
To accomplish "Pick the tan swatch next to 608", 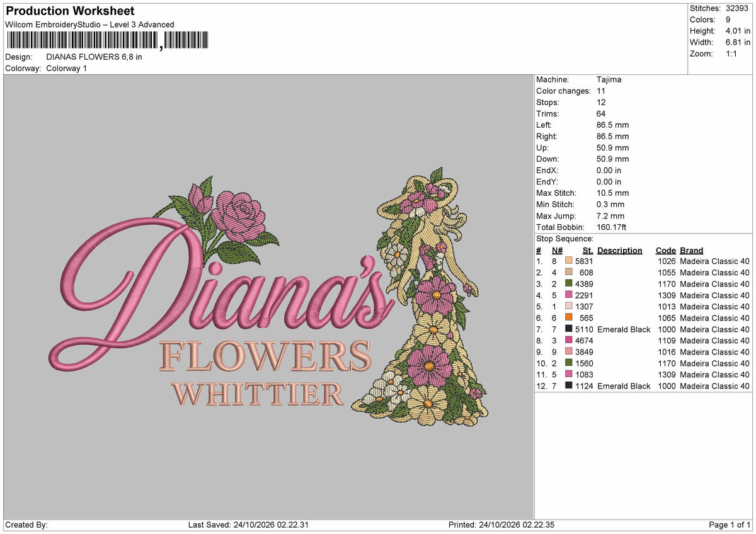I will pyautogui.click(x=569, y=273).
